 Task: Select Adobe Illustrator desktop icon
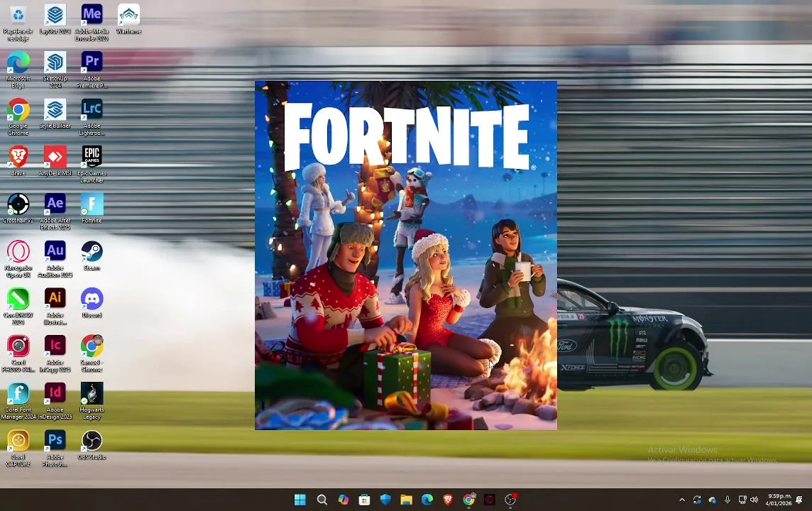tap(55, 307)
